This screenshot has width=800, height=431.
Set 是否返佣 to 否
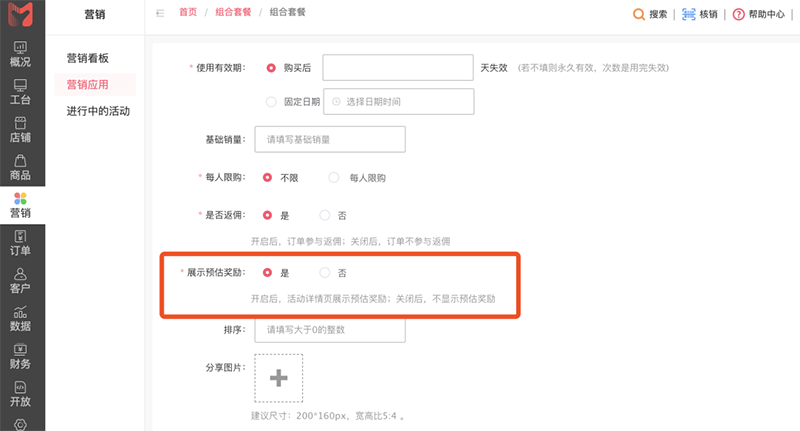[324, 215]
